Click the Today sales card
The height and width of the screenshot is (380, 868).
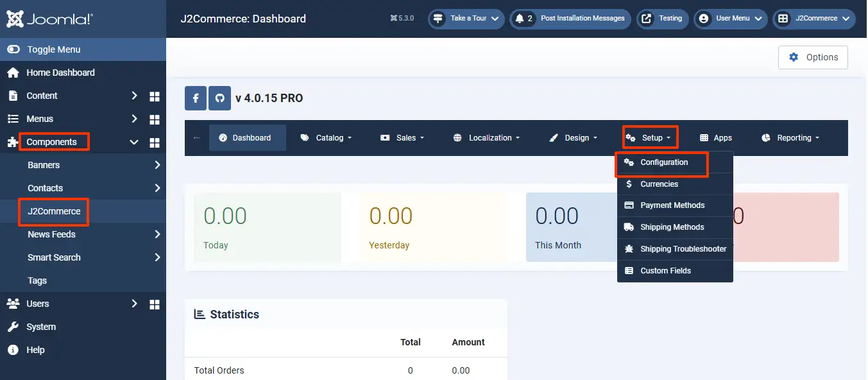click(x=268, y=227)
